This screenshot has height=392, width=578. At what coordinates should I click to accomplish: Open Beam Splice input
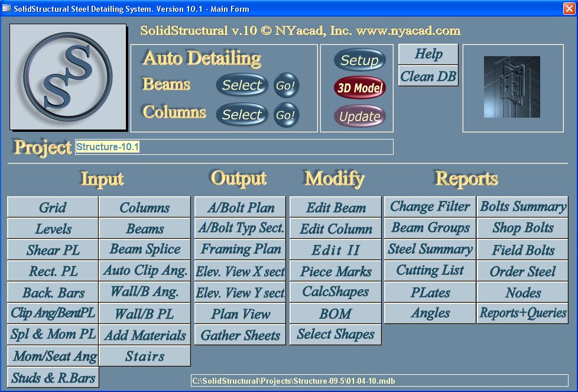tap(144, 250)
